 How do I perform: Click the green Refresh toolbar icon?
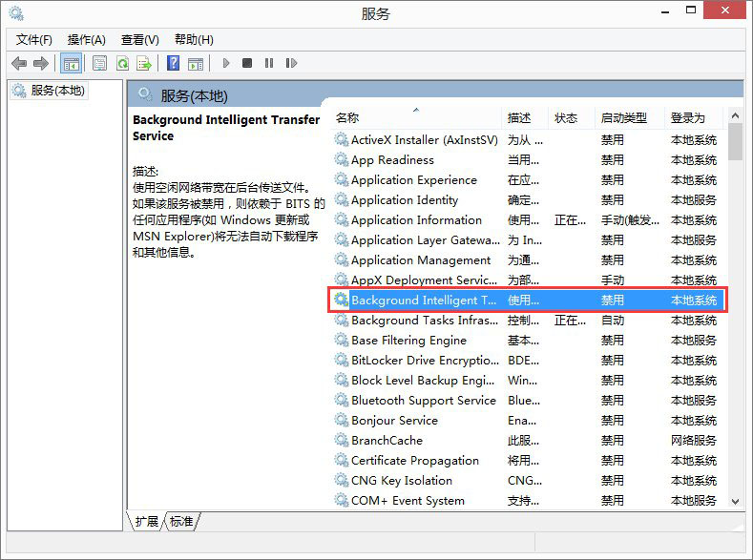122,63
